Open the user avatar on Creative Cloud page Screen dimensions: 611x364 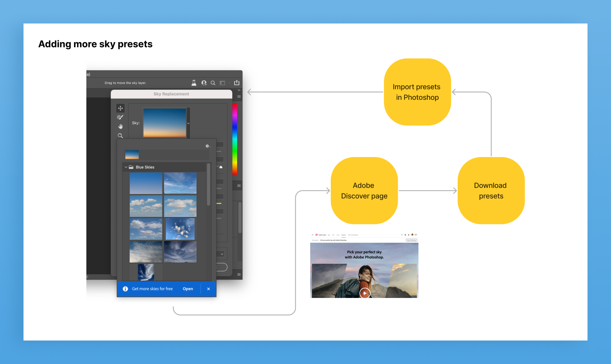click(x=412, y=235)
